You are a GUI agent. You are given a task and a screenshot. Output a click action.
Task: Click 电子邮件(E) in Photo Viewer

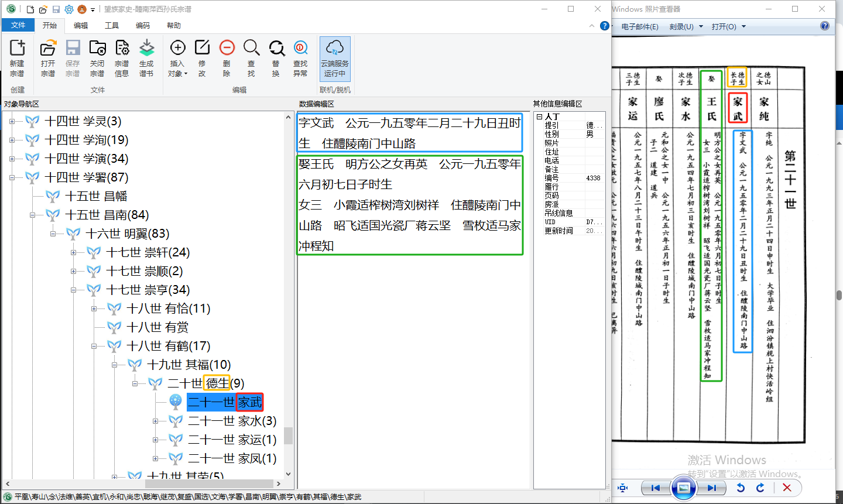[x=640, y=26]
